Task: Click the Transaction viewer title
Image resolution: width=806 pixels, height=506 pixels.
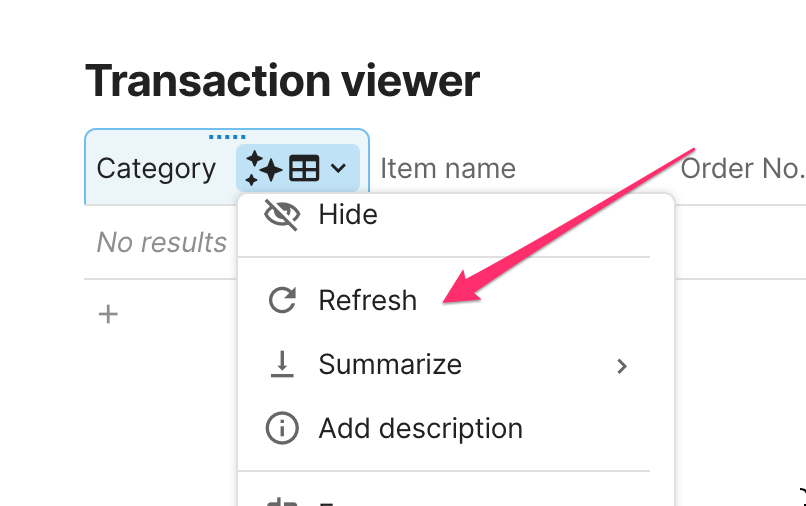Action: pos(282,80)
